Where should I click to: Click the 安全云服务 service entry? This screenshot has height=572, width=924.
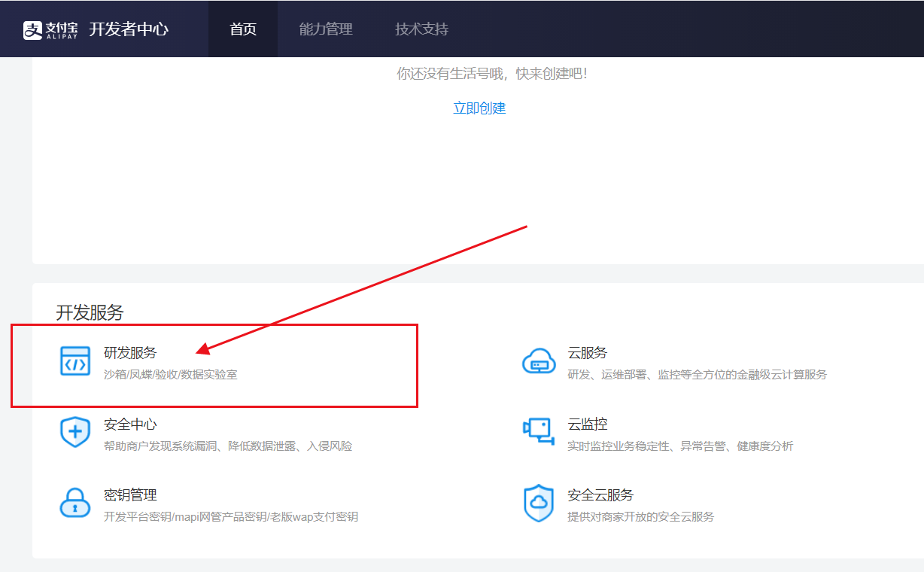point(599,494)
